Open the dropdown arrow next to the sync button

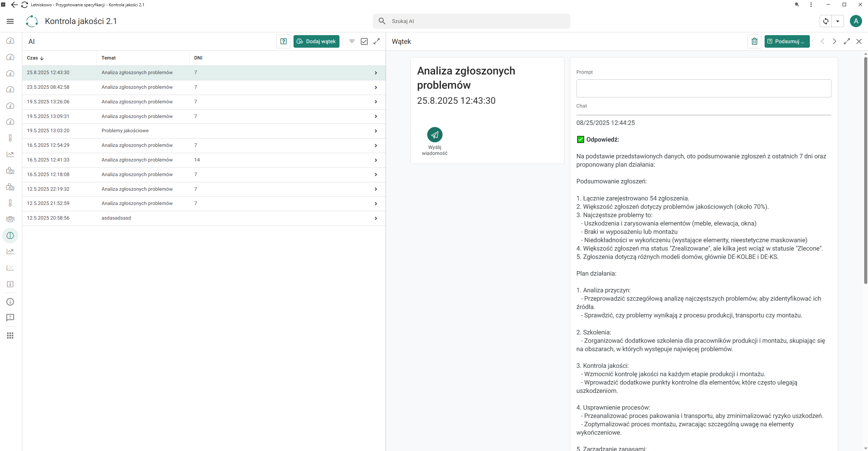click(x=838, y=21)
